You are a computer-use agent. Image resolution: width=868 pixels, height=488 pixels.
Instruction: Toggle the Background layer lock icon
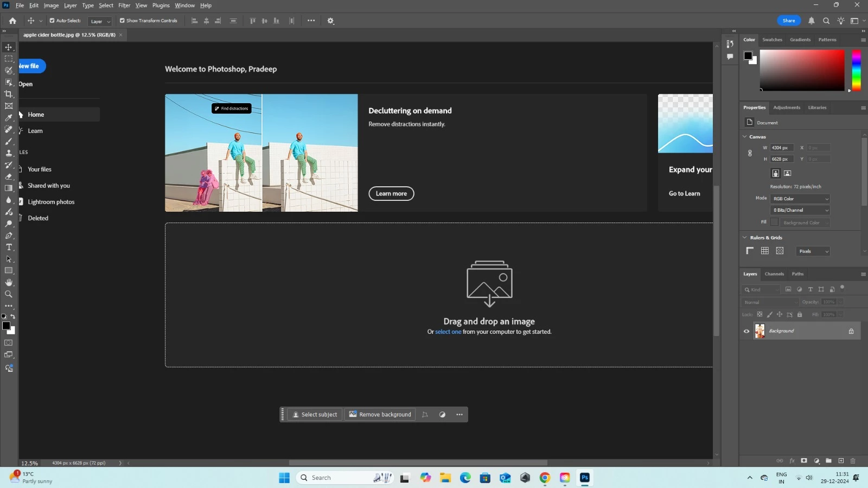851,331
